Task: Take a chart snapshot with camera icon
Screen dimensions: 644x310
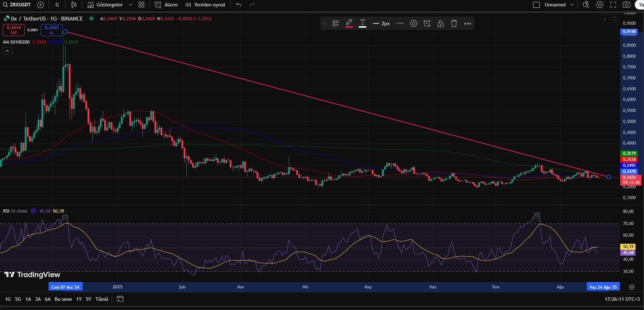Action: click(x=627, y=5)
